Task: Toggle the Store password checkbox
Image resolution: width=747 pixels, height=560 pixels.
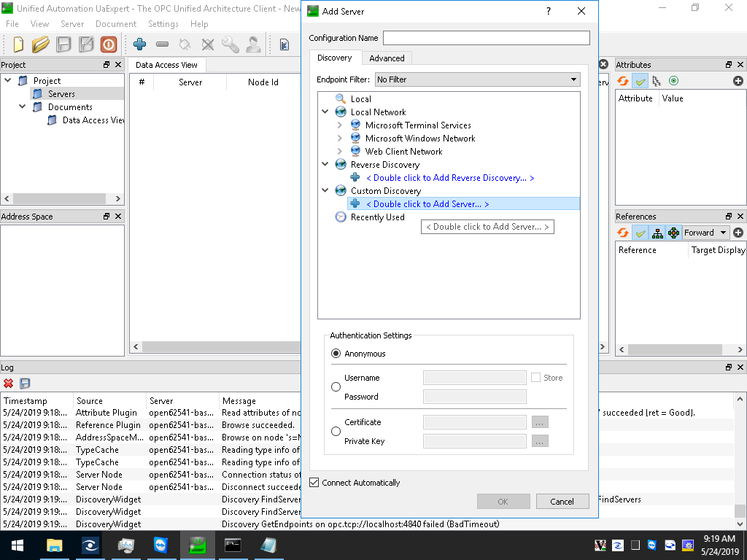Action: [535, 378]
